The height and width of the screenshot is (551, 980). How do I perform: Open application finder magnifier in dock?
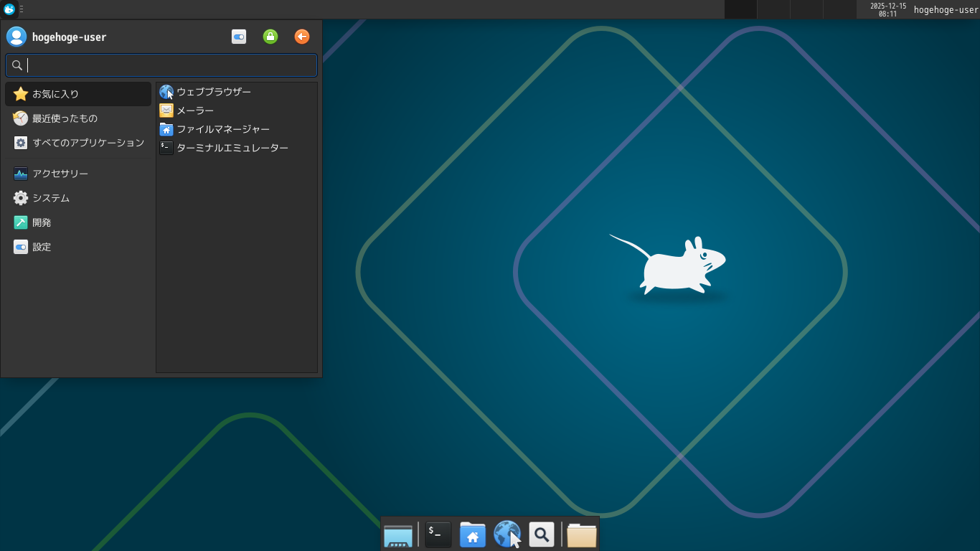[542, 534]
